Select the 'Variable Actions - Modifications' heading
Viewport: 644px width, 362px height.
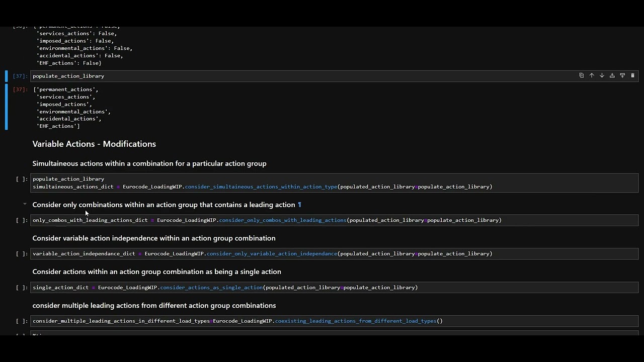coord(94,144)
